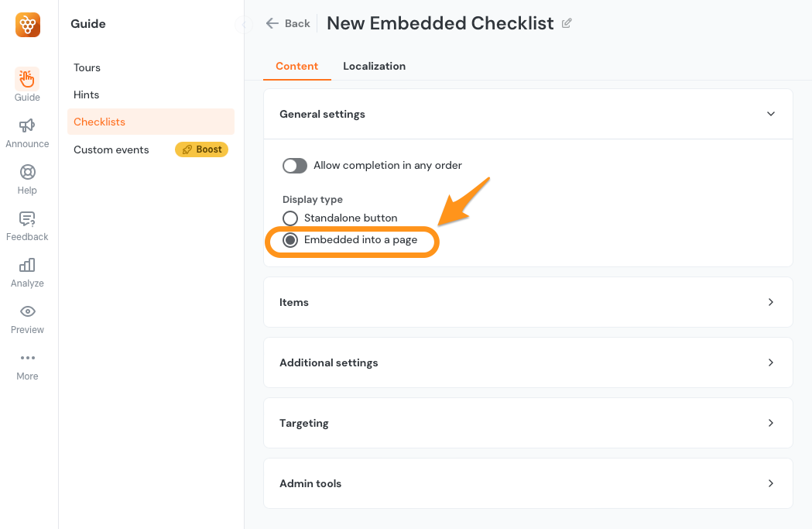Image resolution: width=812 pixels, height=529 pixels.
Task: Click the UserGuiding logo
Action: tap(27, 24)
